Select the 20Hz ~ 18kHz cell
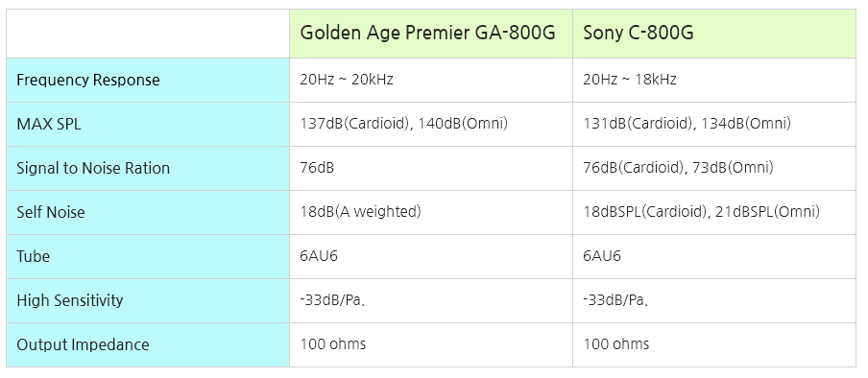This screenshot has width=868, height=378. (x=714, y=81)
